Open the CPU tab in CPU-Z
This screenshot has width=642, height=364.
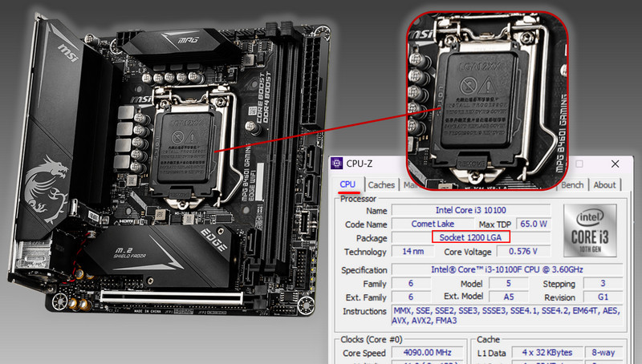click(347, 184)
